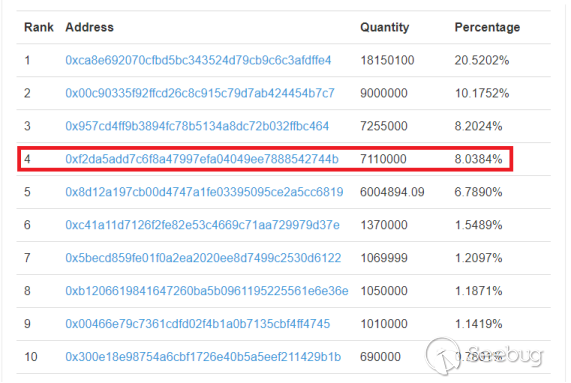Click the Rank column header
Viewport: 571px width, 383px height.
(x=39, y=27)
